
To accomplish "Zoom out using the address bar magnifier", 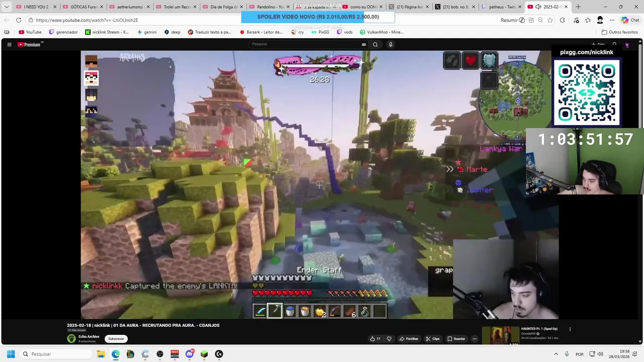I will pos(540,20).
